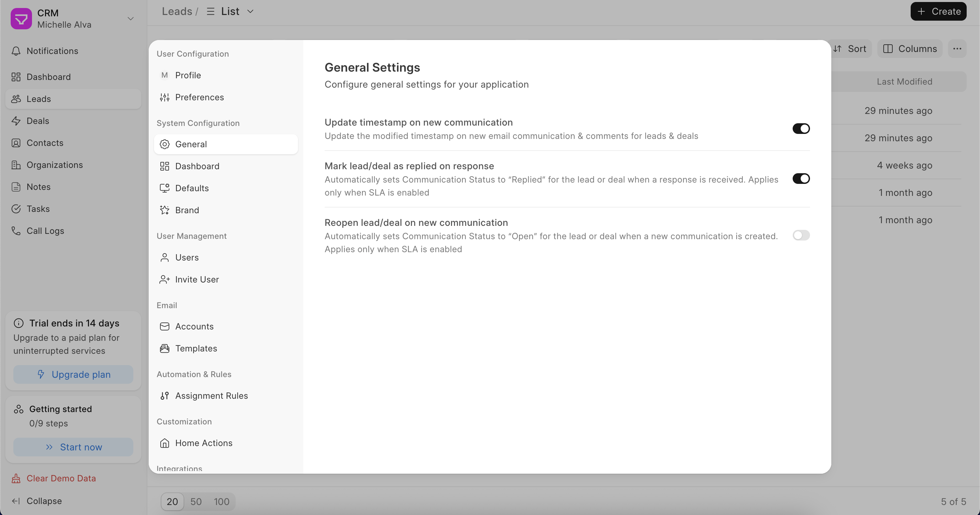Toggle Mark lead/deal as replied switch
Image resolution: width=980 pixels, height=515 pixels.
tap(801, 179)
